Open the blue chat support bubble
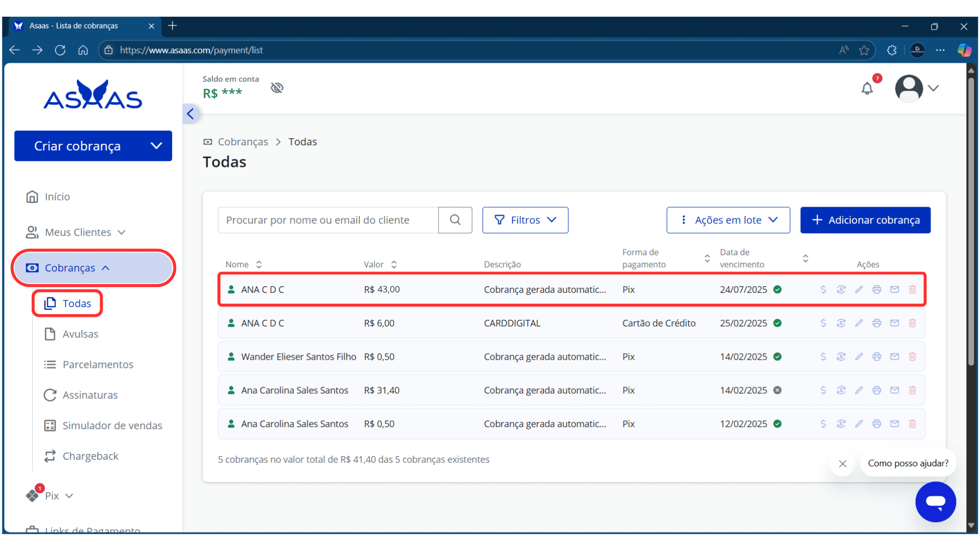This screenshot has height=551, width=980. pos(935,502)
